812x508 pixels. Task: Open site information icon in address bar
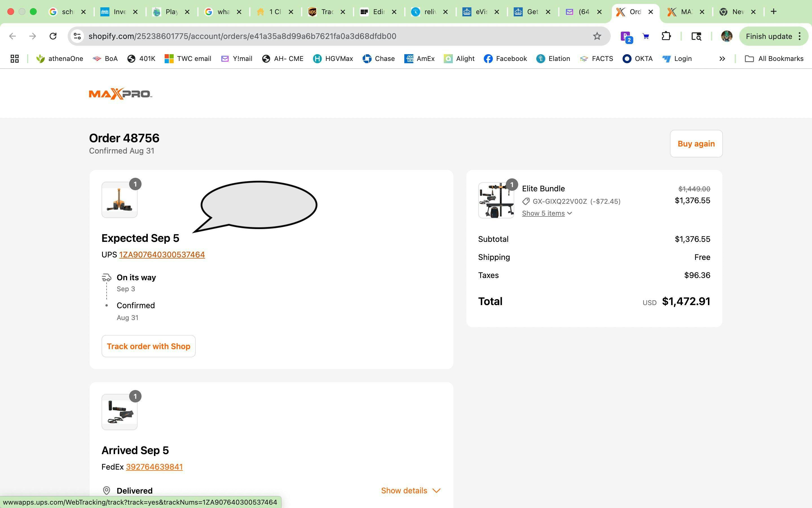click(78, 36)
